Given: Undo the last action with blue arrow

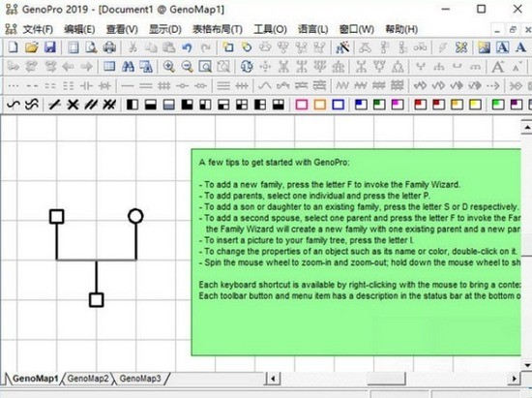Looking at the screenshot, I should (187, 47).
